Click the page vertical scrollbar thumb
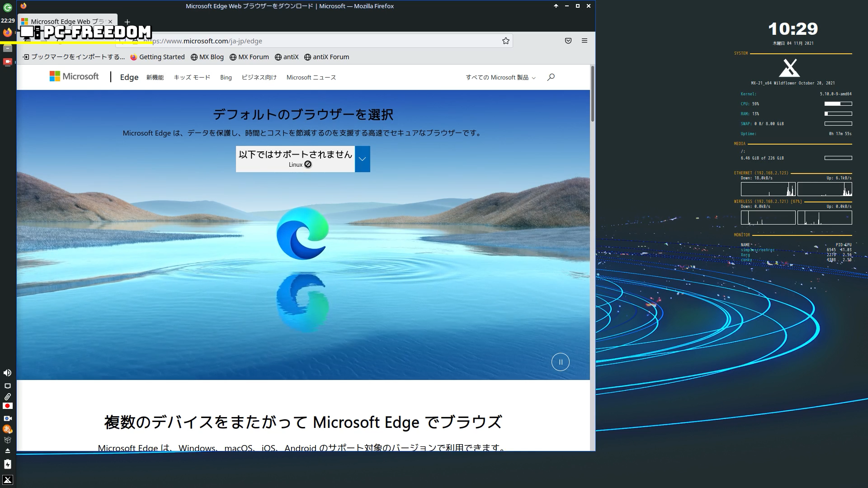The height and width of the screenshot is (488, 868). 592,94
